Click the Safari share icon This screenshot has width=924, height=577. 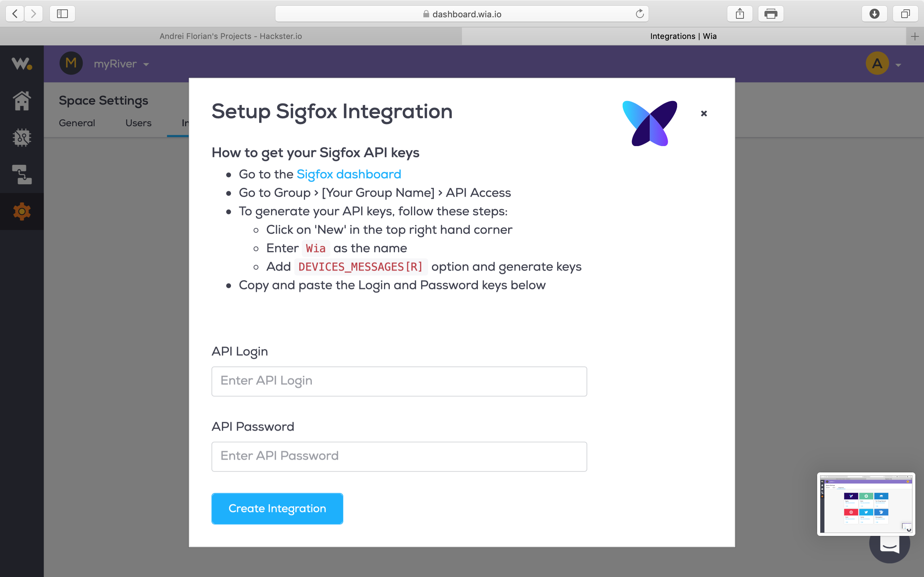(x=740, y=14)
